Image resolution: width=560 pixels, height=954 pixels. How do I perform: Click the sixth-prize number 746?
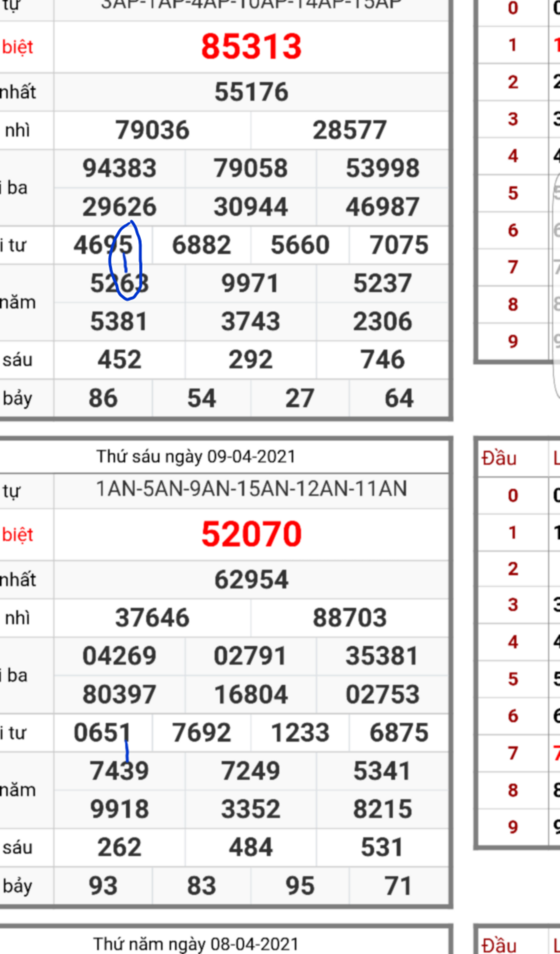pos(383,359)
